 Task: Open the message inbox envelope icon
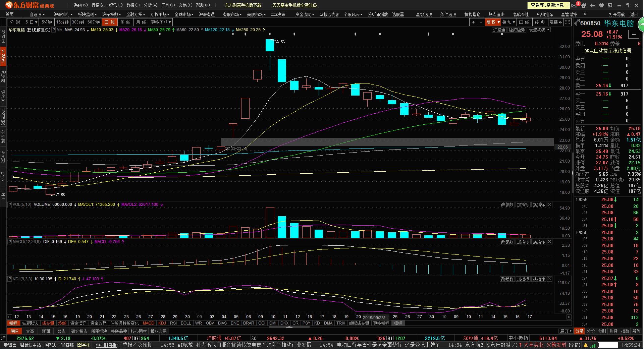click(x=575, y=5)
